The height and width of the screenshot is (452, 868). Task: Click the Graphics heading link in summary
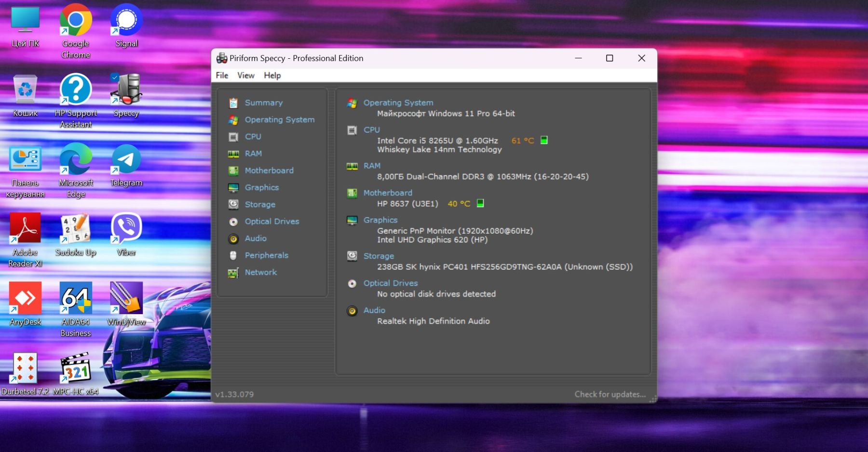[380, 220]
